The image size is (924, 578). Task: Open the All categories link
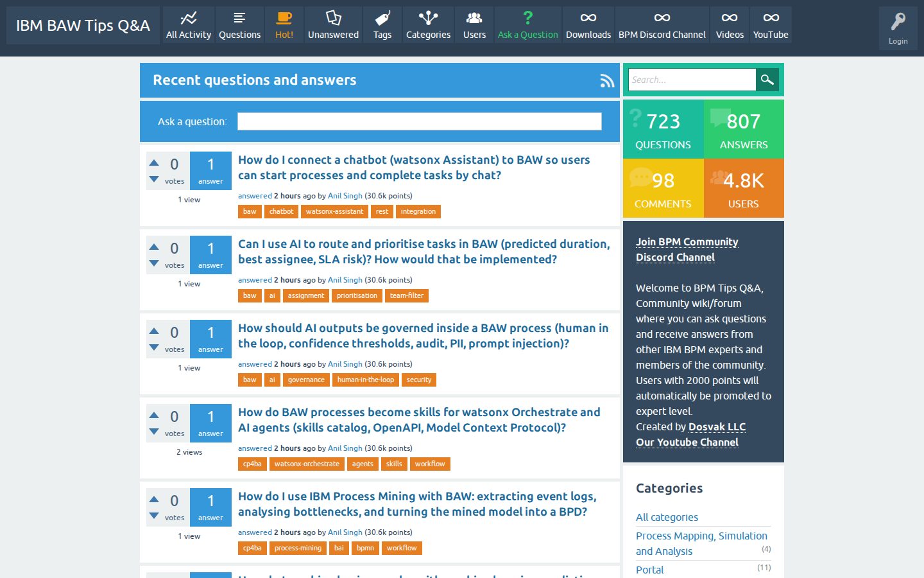[x=667, y=517]
